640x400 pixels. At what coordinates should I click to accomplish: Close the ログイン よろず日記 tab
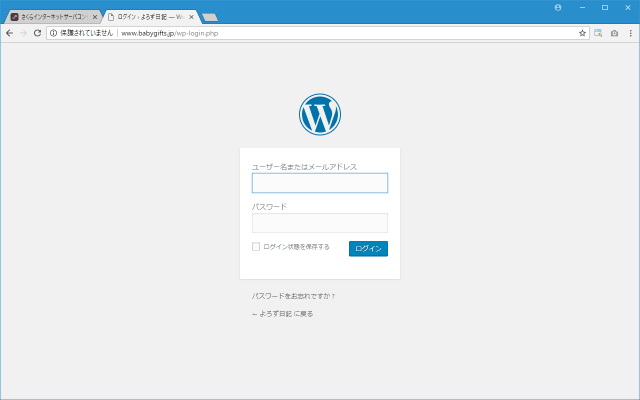(x=191, y=17)
